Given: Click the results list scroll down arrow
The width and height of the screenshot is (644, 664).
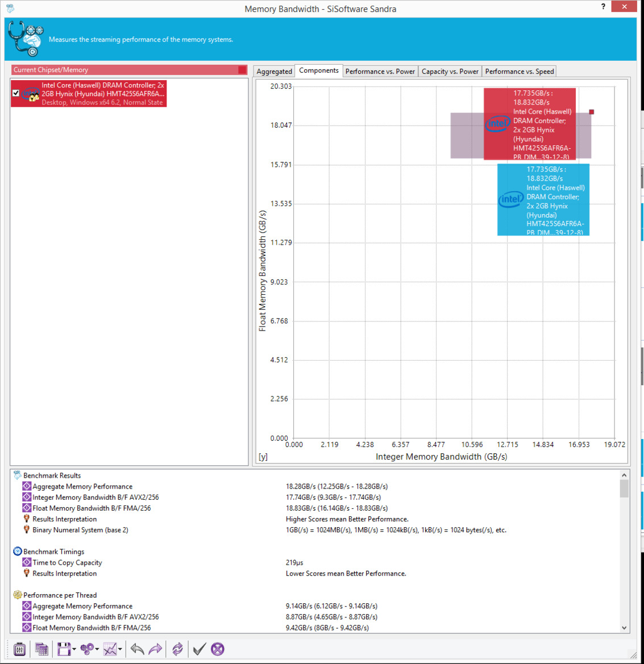Looking at the screenshot, I should tap(624, 628).
